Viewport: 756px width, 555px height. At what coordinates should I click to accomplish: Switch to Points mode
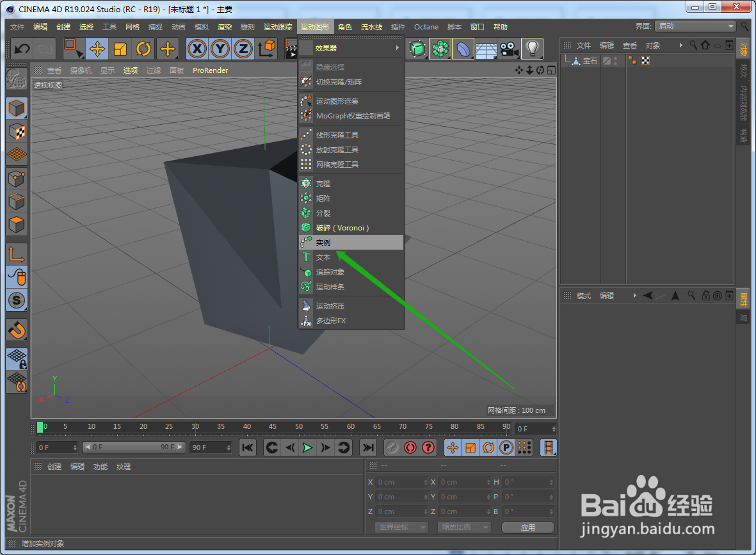[17, 179]
